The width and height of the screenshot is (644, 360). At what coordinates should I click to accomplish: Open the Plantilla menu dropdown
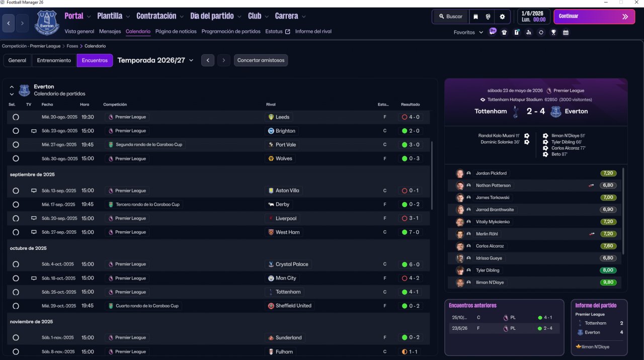point(113,16)
